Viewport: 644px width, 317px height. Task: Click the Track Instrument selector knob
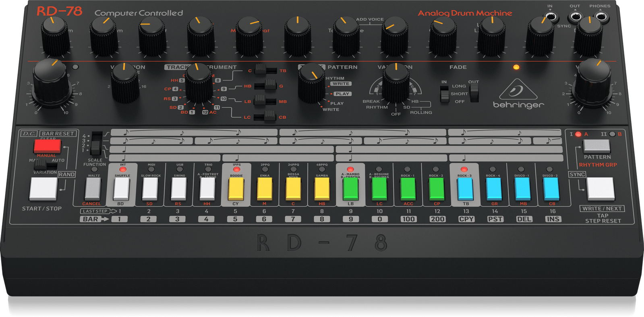click(x=199, y=83)
